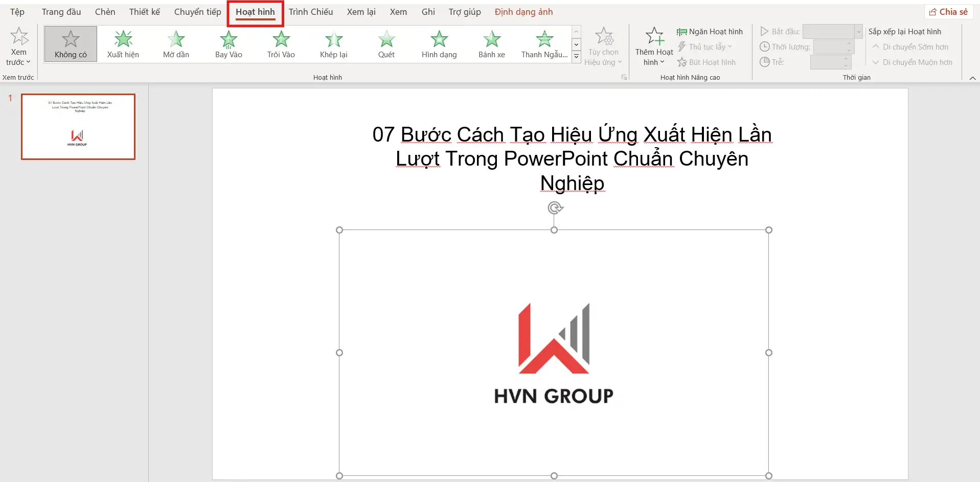Select slide 1 thumbnail in the panel

[x=78, y=127]
